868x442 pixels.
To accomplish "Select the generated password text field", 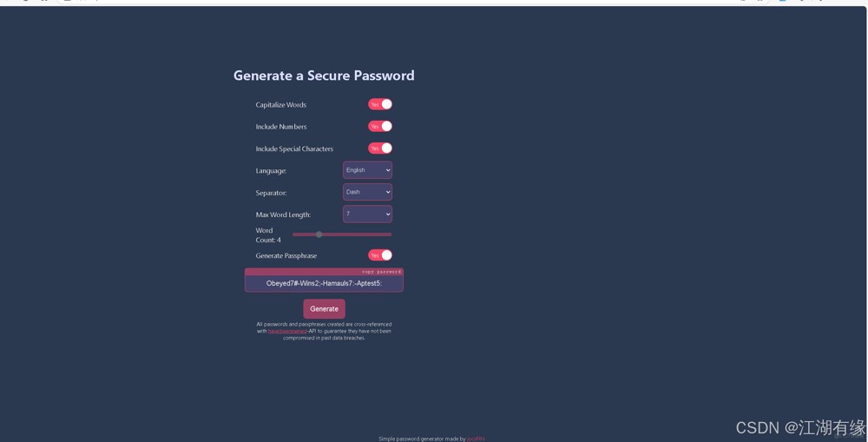I will (x=324, y=283).
